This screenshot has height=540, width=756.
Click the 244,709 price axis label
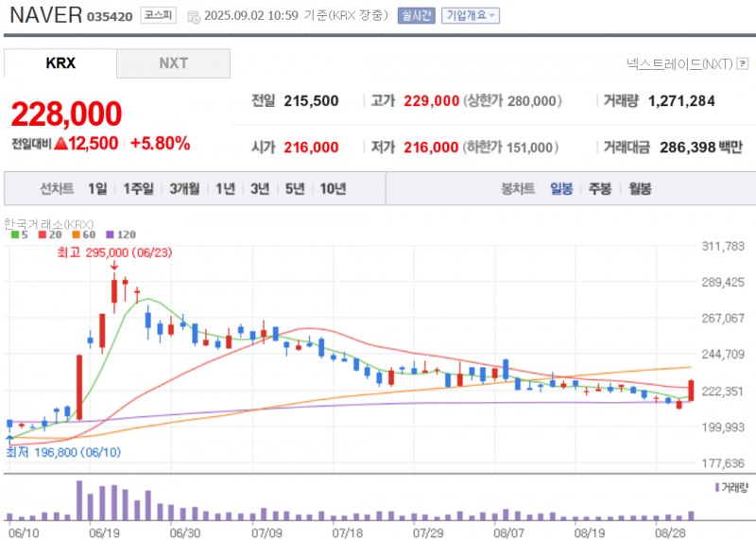click(723, 355)
